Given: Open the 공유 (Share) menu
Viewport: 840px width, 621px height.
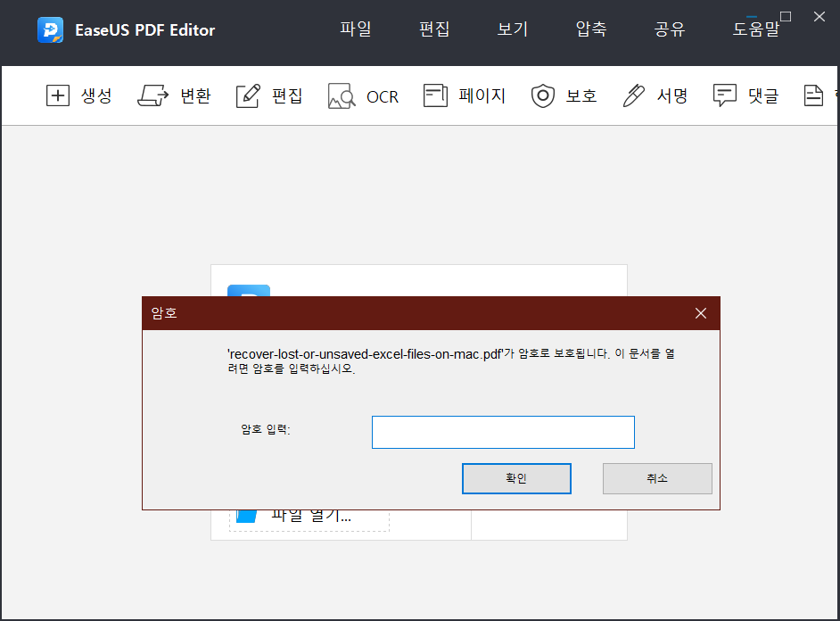Looking at the screenshot, I should [x=669, y=29].
